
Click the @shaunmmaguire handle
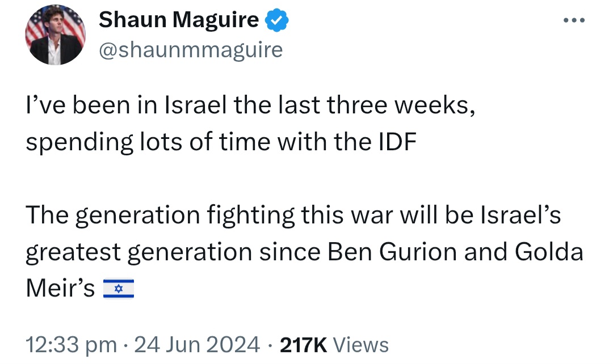[x=191, y=50]
